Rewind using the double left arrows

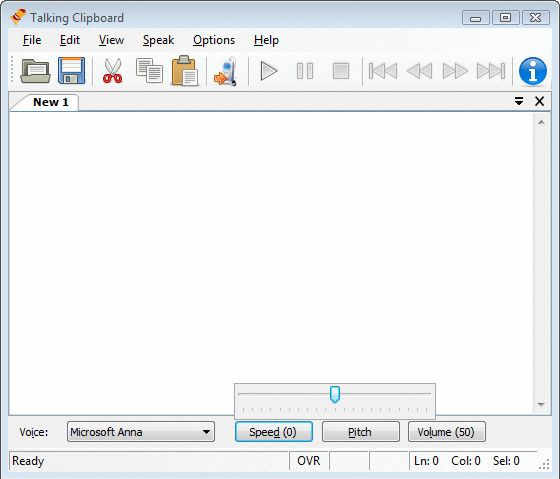click(419, 71)
